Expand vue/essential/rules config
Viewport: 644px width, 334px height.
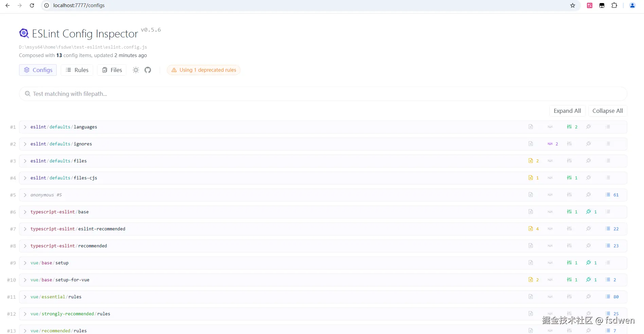coord(25,297)
